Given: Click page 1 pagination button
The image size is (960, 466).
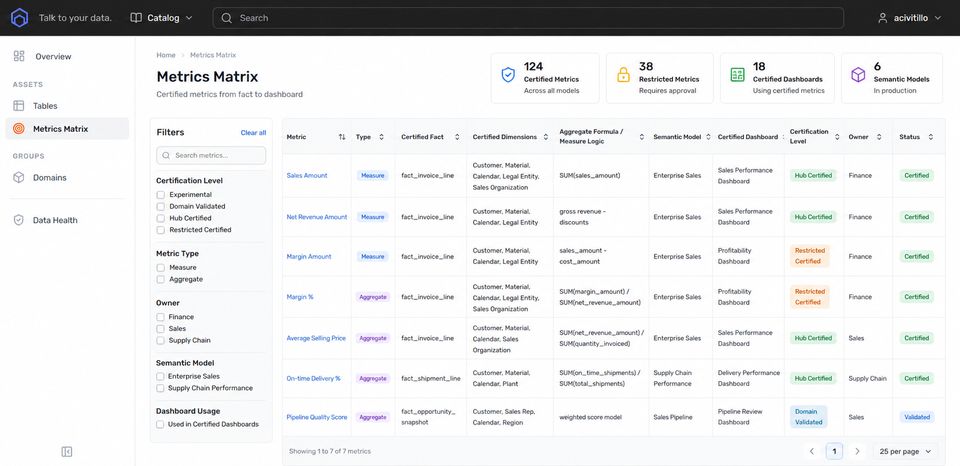Looking at the screenshot, I should pos(834,451).
